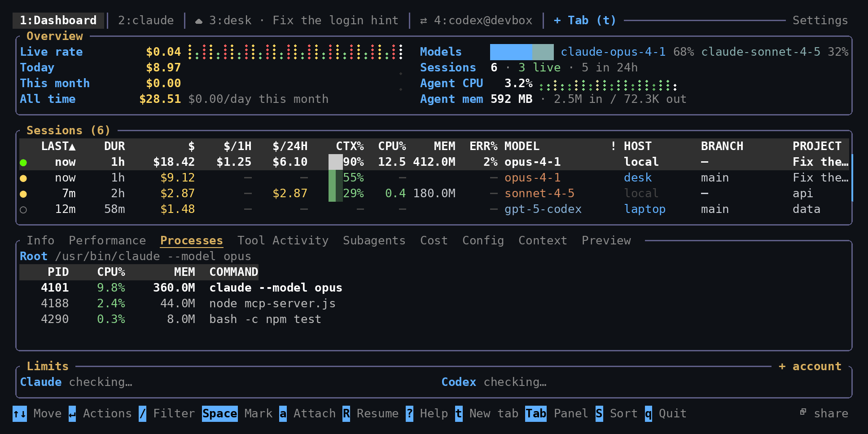Open Settings in the top right
Viewport: 868px width, 434px height.
point(820,20)
